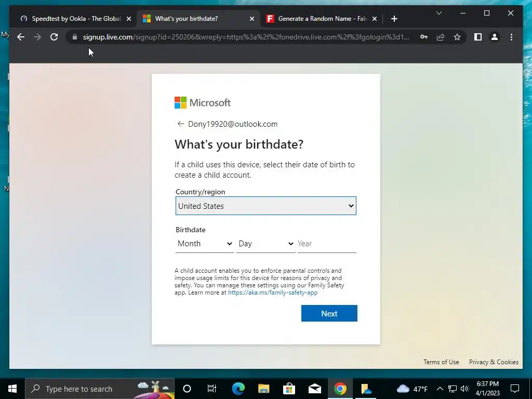Viewport: 532px width, 399px height.
Task: Open Microsoft Store from taskbar
Action: click(289, 389)
